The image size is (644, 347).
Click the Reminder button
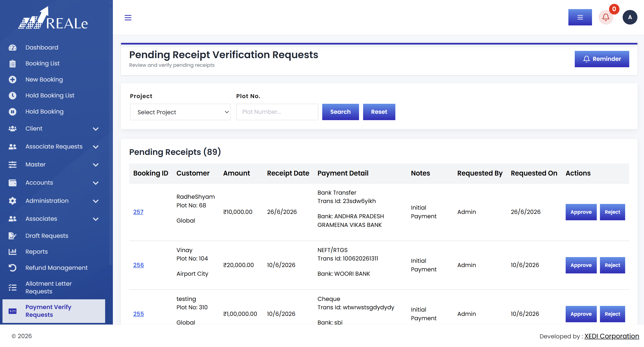(x=602, y=59)
